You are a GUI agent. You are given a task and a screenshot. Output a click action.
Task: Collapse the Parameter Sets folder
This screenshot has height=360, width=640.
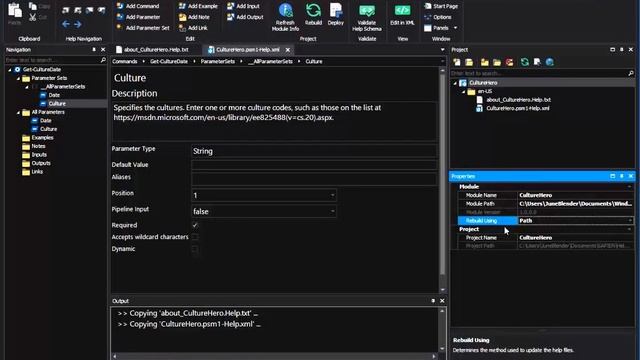point(18,78)
